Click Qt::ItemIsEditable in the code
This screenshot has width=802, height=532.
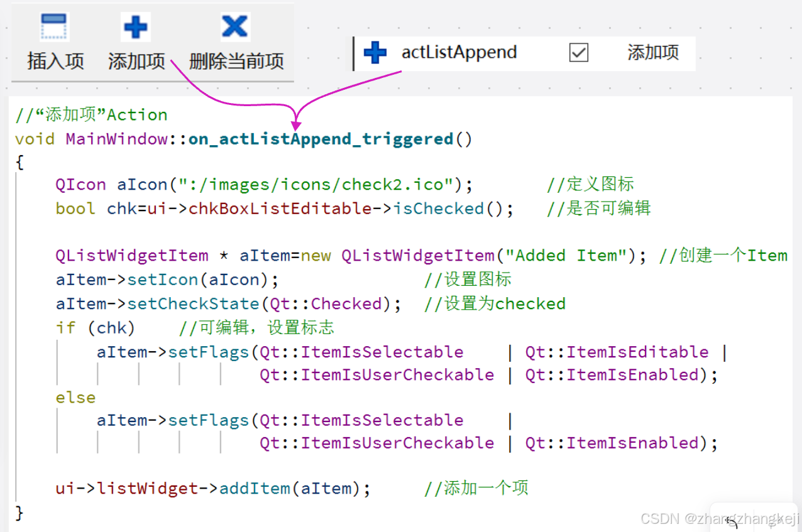(617, 352)
